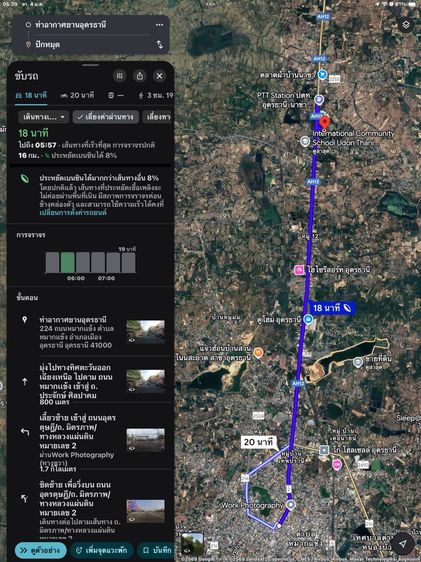Tap the ไชโชริสอร์ท hotel marker

[299, 270]
